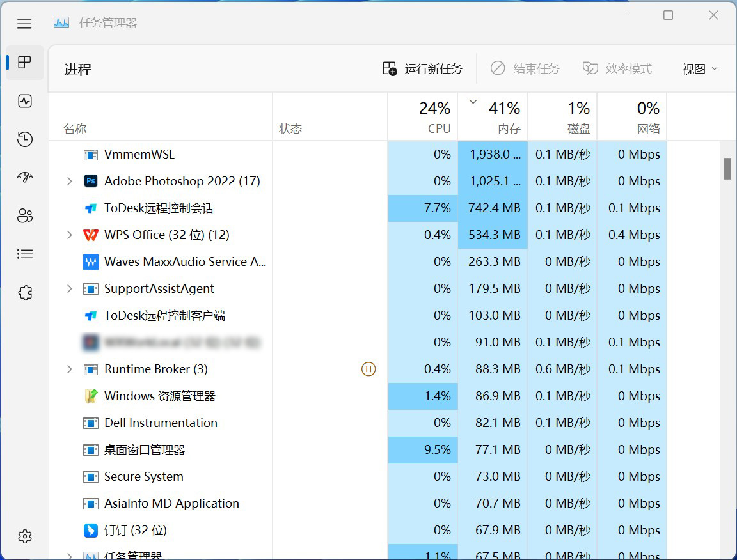737x560 pixels.
Task: Open the Performance page sidebar icon
Action: (x=25, y=101)
